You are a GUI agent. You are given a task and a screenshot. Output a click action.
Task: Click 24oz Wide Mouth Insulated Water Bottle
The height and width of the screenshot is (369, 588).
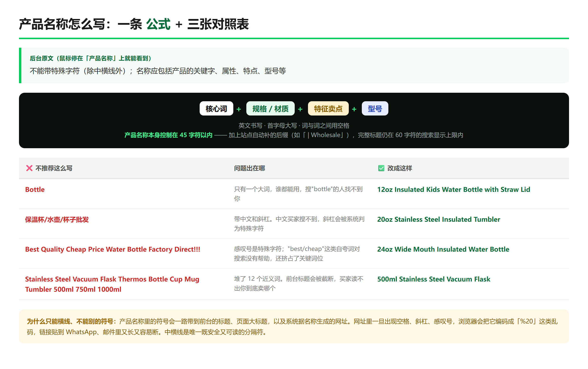click(443, 249)
